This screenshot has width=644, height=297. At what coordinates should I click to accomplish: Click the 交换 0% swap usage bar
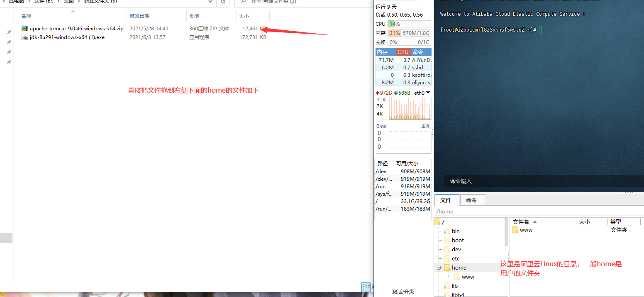409,42
